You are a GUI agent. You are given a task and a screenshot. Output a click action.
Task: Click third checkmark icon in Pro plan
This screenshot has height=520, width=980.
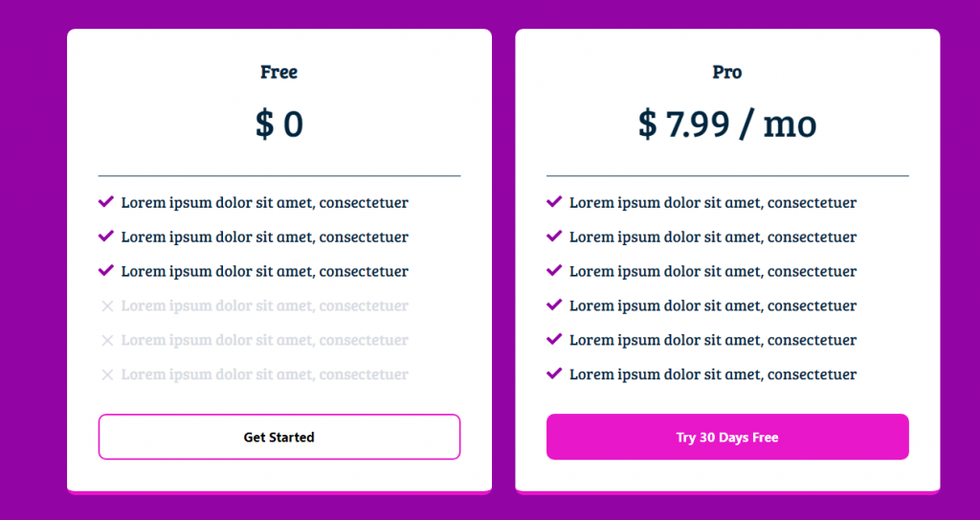(x=554, y=271)
